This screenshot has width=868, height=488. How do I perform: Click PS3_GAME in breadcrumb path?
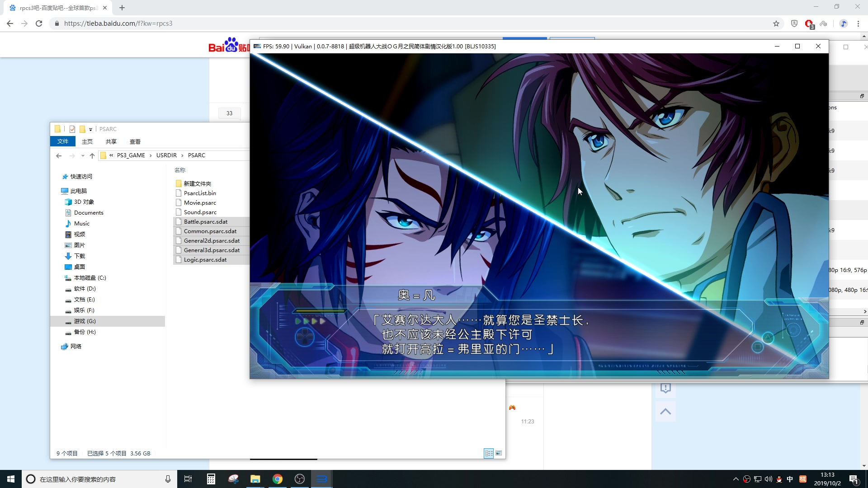pyautogui.click(x=131, y=155)
